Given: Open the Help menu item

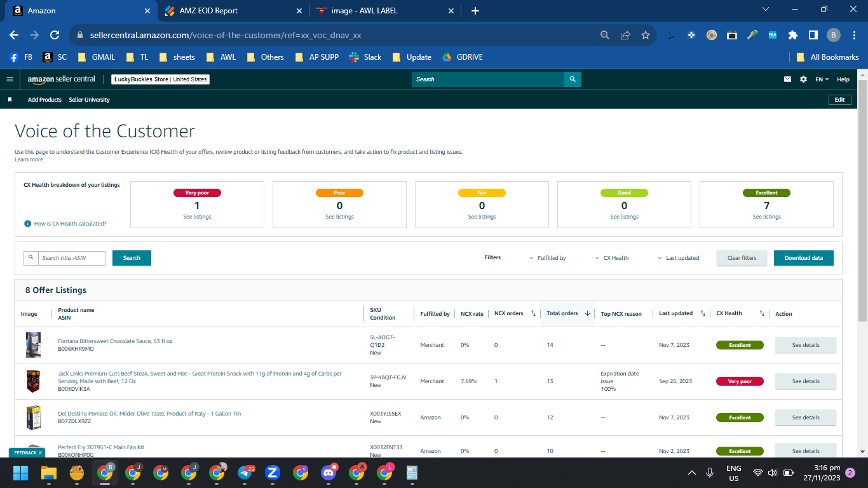Looking at the screenshot, I should (x=843, y=79).
